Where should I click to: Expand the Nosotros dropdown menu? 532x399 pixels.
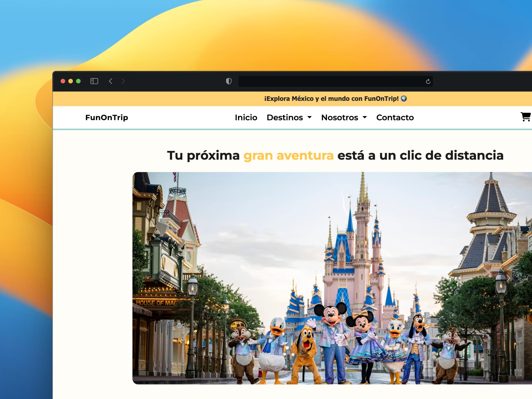click(344, 117)
